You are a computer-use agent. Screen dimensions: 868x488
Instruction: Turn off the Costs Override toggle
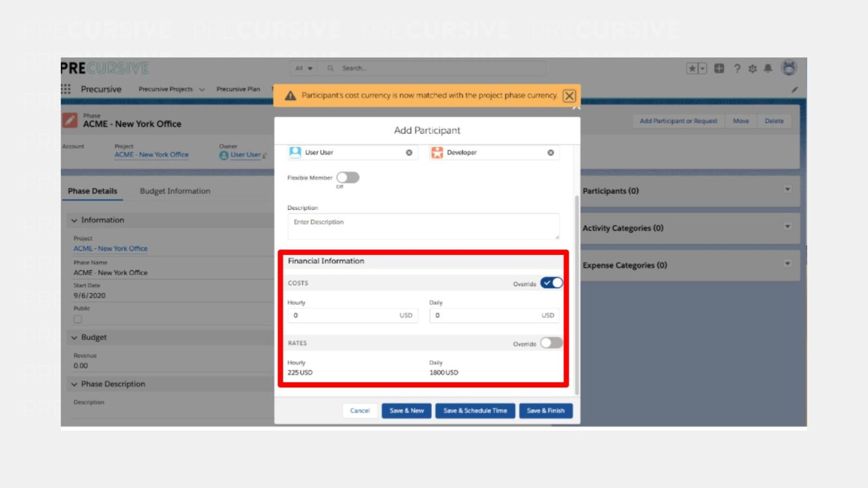(552, 283)
